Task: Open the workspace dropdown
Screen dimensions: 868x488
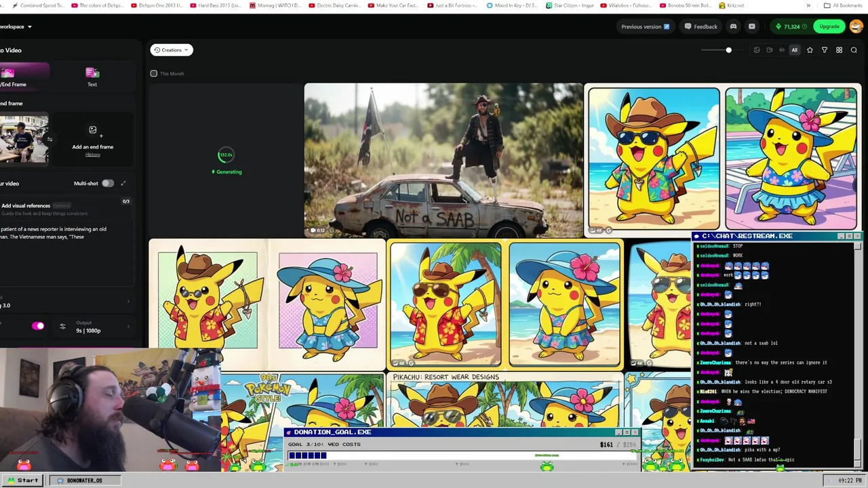Action: (16, 26)
